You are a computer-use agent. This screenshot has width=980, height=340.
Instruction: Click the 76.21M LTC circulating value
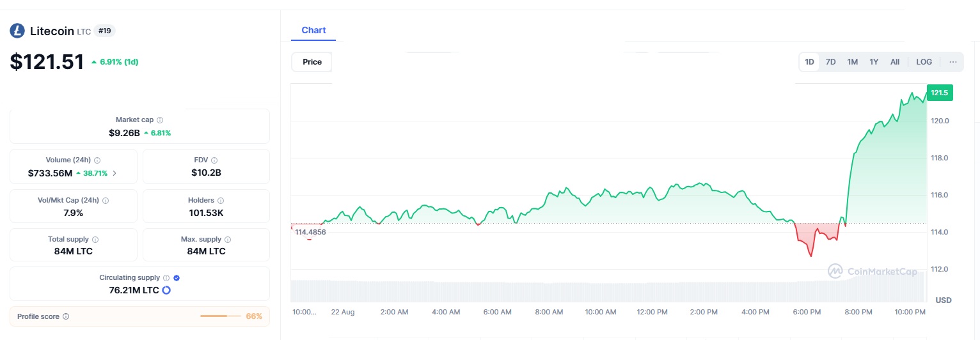[134, 290]
